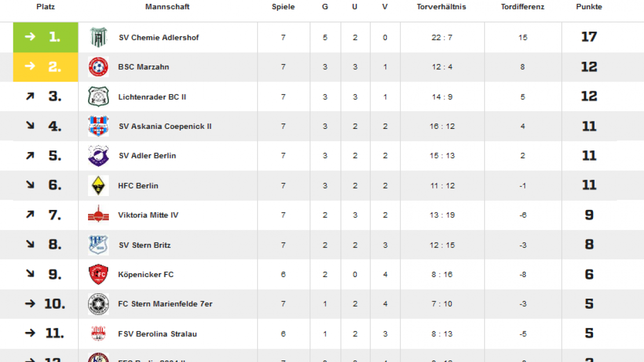
Task: Click the SV Chemie Adlershof club crest
Action: [x=98, y=37]
